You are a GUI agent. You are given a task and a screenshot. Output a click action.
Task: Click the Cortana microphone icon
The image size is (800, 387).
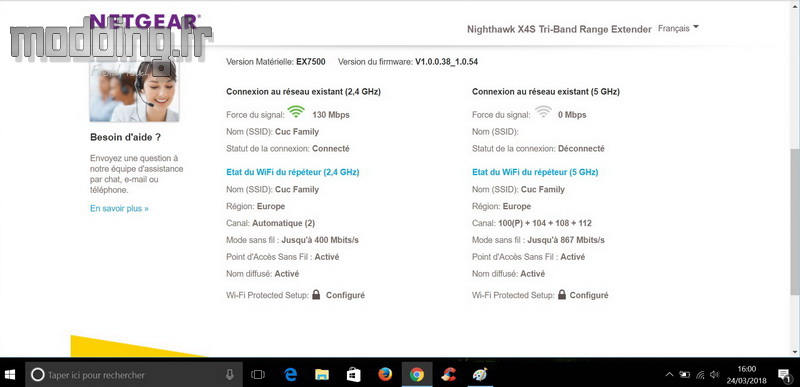(x=230, y=375)
